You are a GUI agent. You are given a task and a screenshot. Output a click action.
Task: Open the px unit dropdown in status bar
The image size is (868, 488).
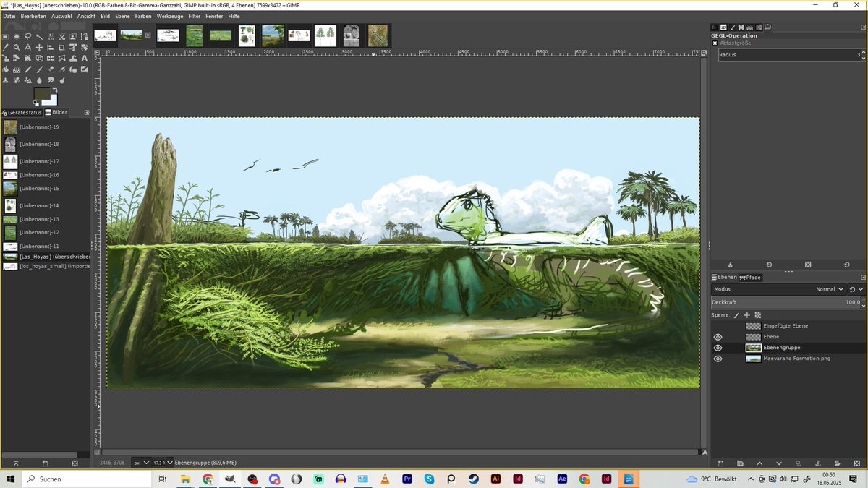pos(142,463)
